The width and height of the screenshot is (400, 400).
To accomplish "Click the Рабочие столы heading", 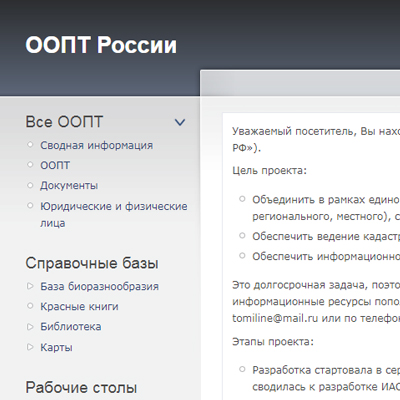I will pyautogui.click(x=81, y=388).
